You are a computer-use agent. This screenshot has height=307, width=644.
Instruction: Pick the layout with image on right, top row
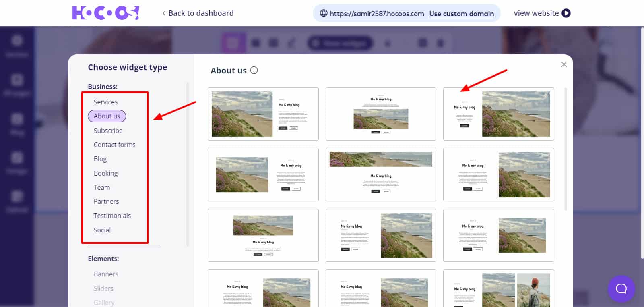coord(498,114)
